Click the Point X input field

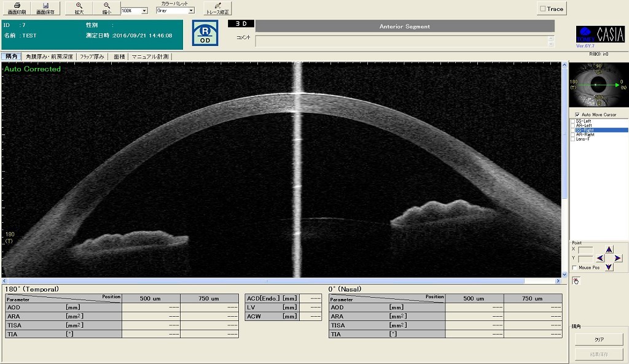[x=585, y=249]
